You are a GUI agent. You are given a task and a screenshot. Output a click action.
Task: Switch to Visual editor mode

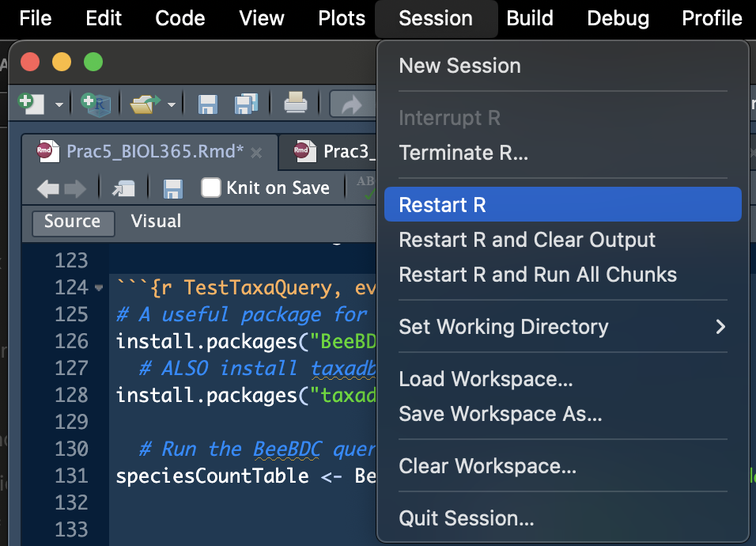[157, 222]
